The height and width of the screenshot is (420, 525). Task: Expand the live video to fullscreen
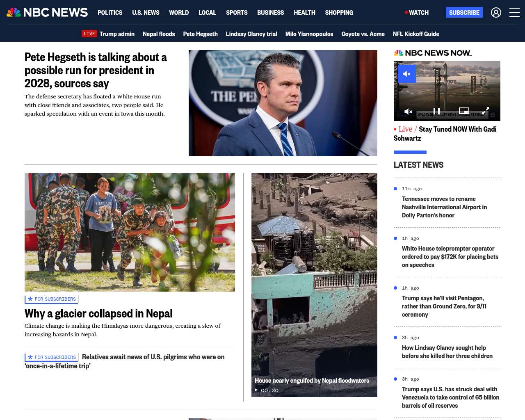click(485, 111)
